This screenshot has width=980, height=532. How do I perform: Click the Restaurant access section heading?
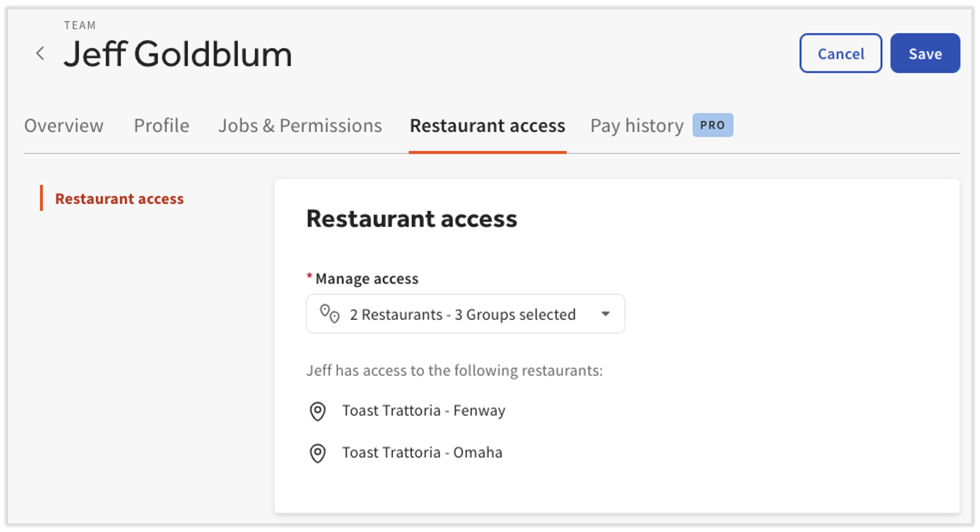click(411, 218)
